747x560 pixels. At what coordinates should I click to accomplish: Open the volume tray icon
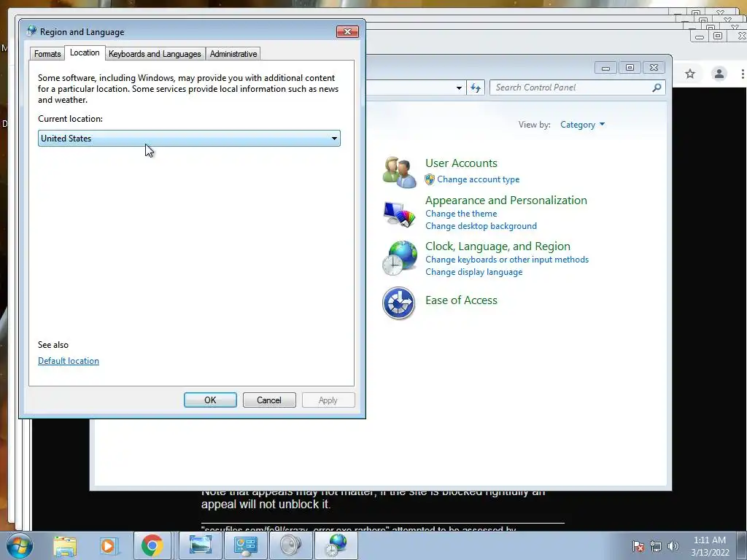click(x=673, y=546)
